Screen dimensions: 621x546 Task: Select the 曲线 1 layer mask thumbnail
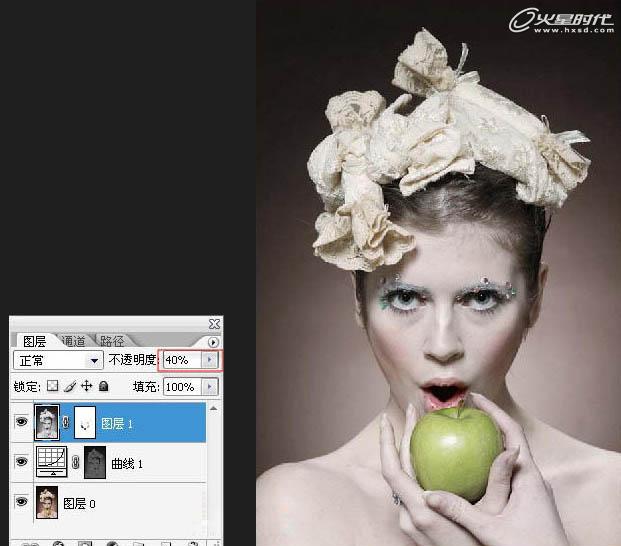pos(95,462)
